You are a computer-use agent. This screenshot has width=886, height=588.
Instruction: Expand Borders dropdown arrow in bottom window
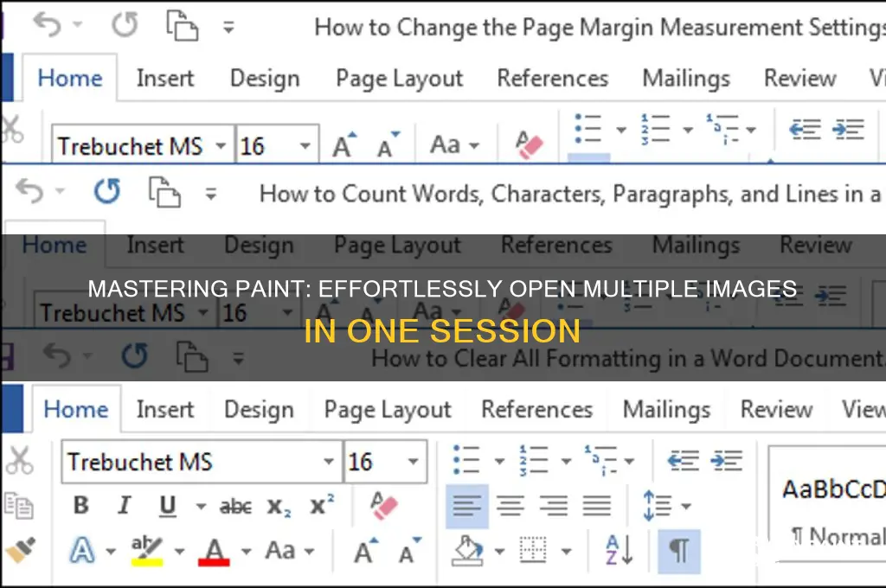coord(566,552)
